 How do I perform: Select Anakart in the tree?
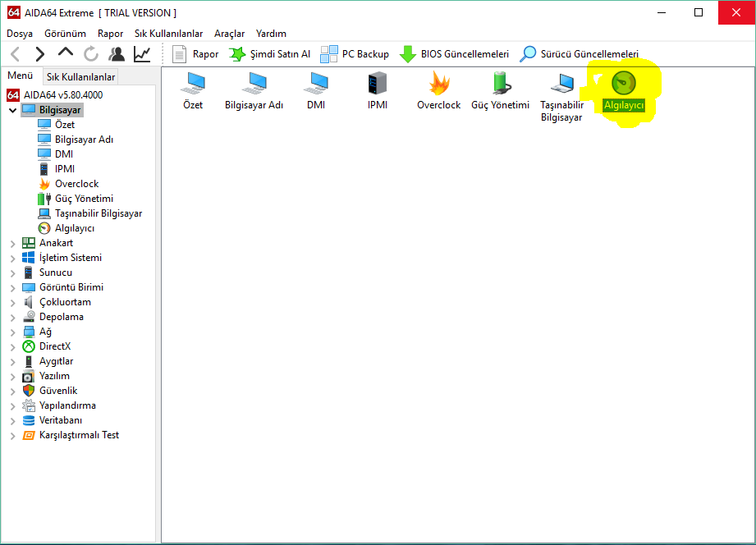coord(48,243)
